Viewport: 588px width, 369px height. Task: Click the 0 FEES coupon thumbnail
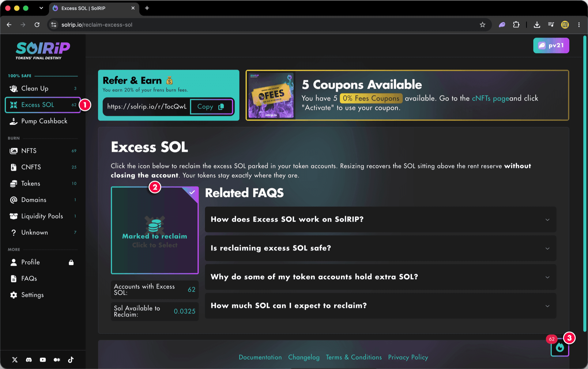[271, 95]
